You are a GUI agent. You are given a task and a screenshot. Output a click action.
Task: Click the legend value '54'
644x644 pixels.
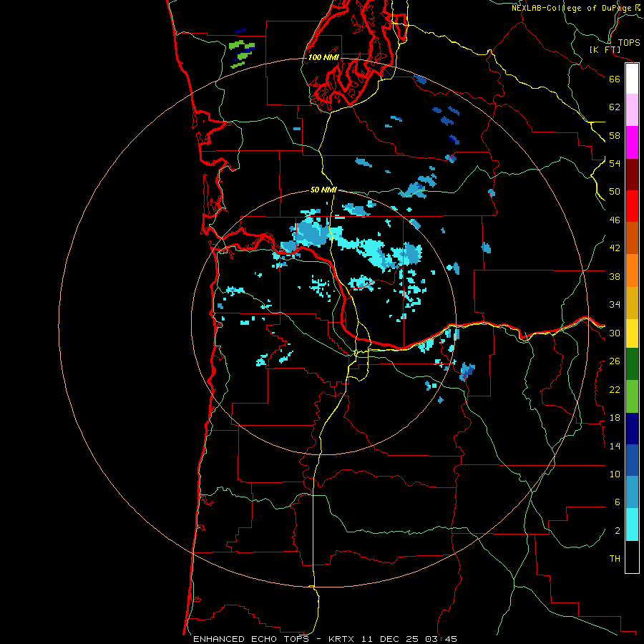click(615, 163)
